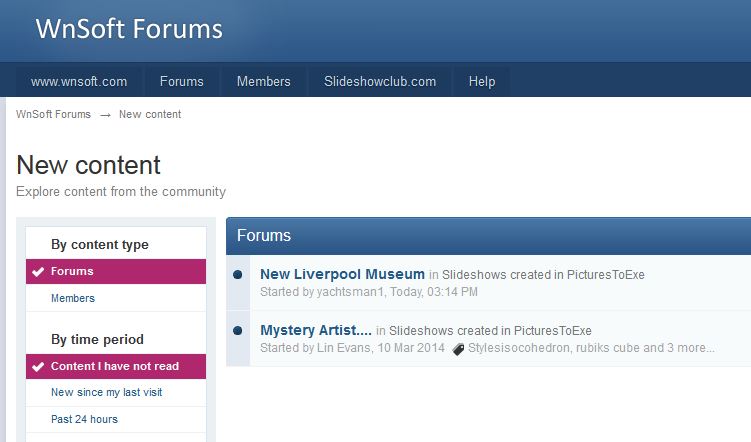This screenshot has width=751, height=442.
Task: Click the WnSoft Forums header logo
Action: point(129,29)
